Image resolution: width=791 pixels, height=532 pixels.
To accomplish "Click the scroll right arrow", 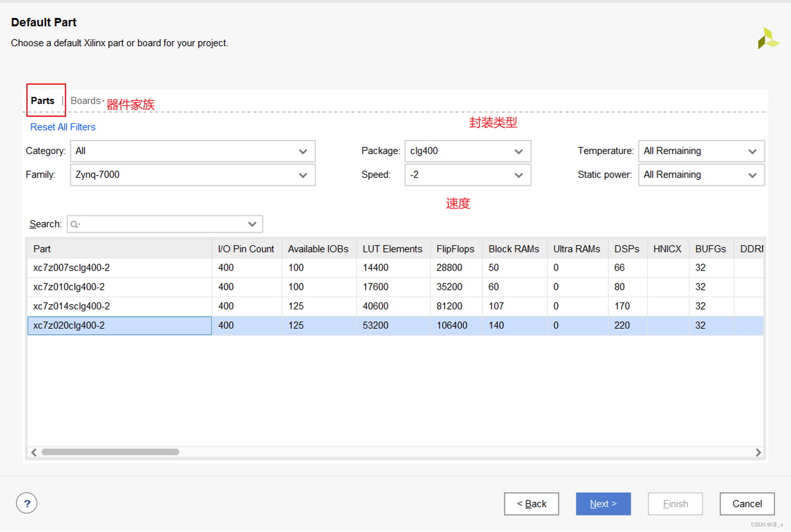I will pos(758,452).
